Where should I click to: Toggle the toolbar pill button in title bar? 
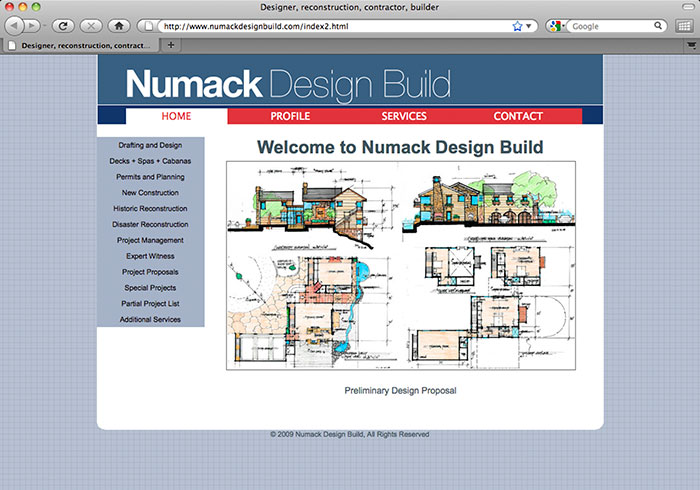tap(688, 7)
